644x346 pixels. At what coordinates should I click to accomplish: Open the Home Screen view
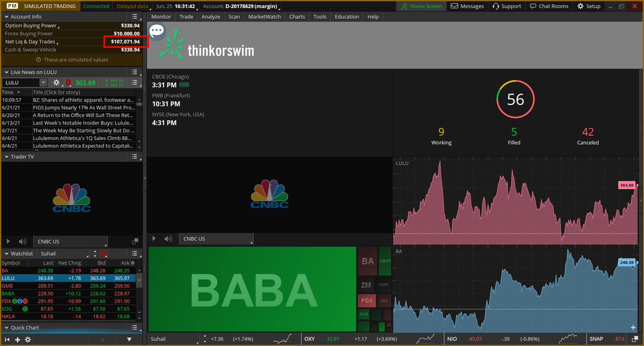click(x=422, y=6)
